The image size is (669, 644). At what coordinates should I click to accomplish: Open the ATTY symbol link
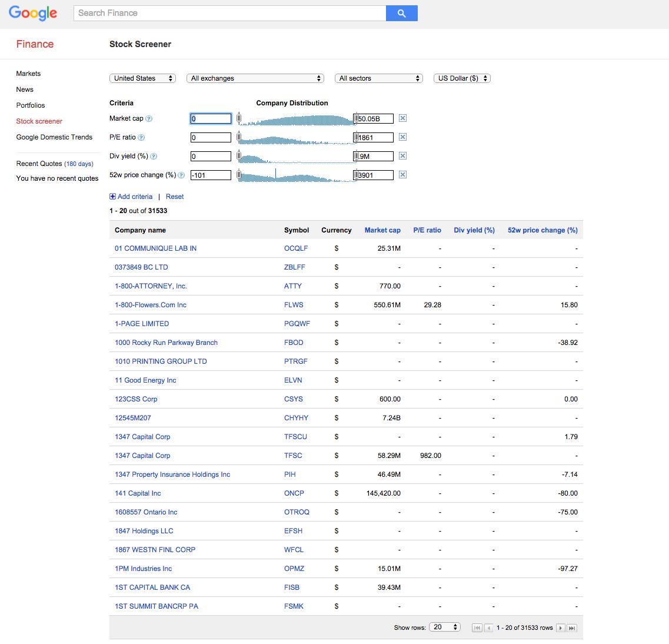point(293,286)
